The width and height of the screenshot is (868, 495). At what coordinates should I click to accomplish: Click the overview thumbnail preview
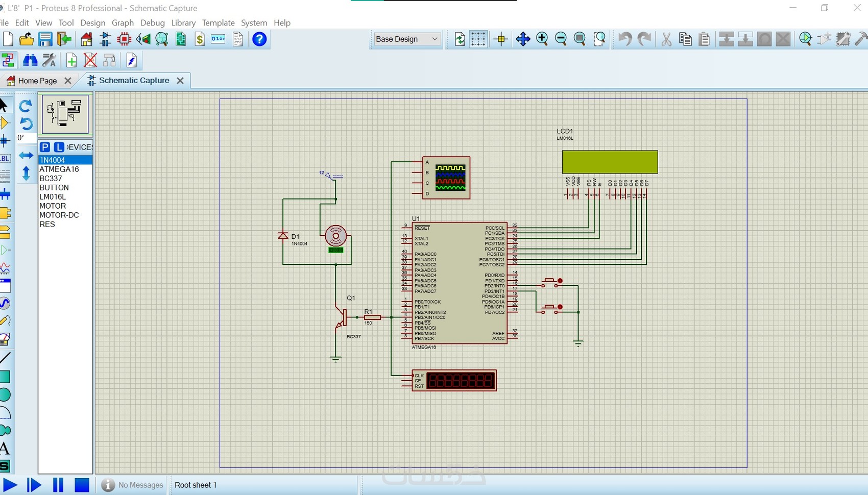click(65, 113)
